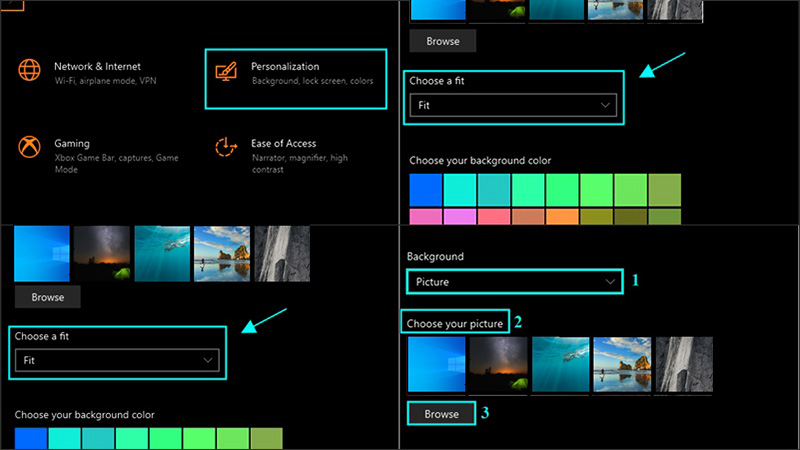Click the Network & Internet globe icon
800x450 pixels.
(x=30, y=70)
